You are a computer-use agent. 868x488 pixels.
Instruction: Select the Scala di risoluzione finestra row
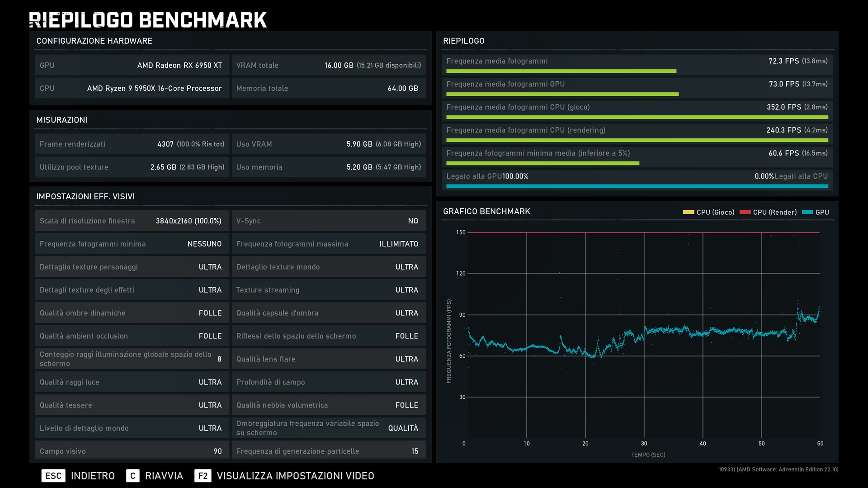coord(132,221)
